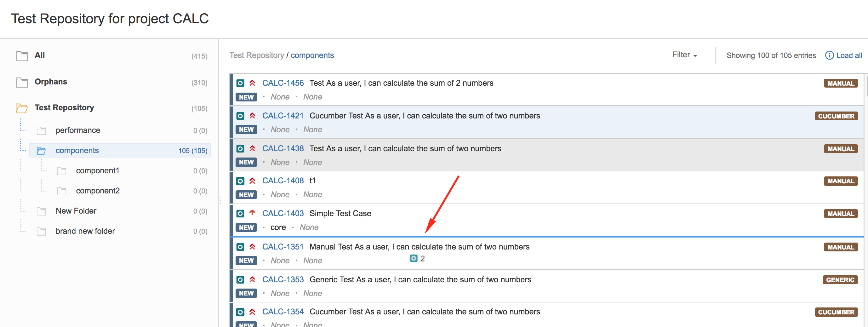Open issue CALC-1354
Image resolution: width=868 pixels, height=327 pixels.
(x=283, y=312)
